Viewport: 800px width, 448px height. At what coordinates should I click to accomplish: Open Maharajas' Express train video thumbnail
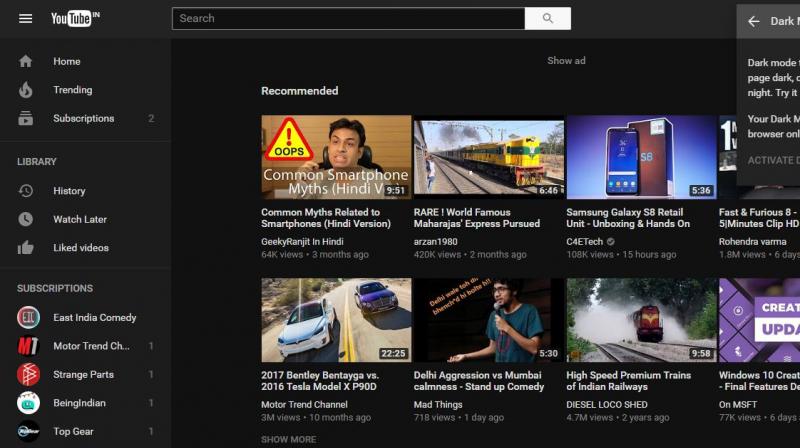489,157
